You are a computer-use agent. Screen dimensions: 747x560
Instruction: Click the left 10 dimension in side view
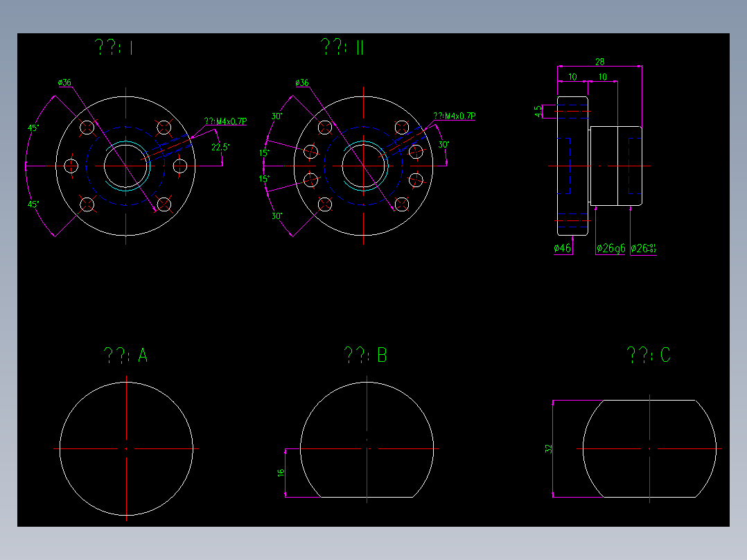(x=572, y=77)
